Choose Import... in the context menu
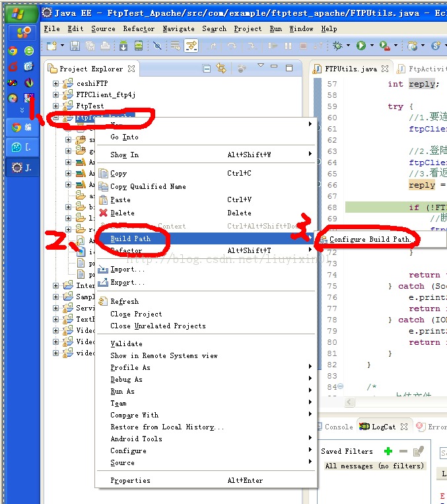This screenshot has width=447, height=504. 205,270
